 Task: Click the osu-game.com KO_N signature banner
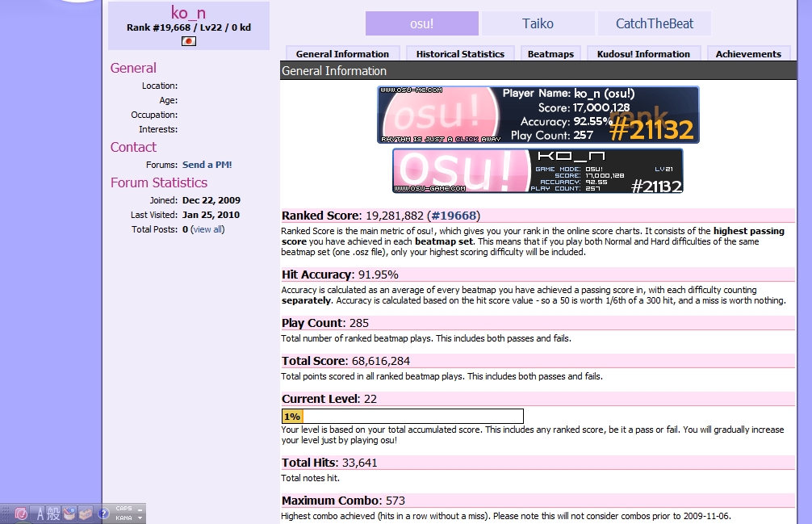pyautogui.click(x=538, y=171)
